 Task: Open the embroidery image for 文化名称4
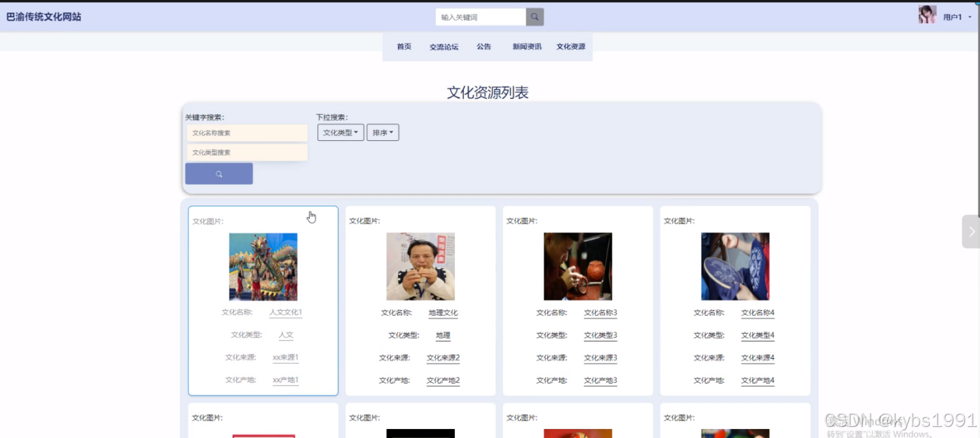click(x=735, y=267)
